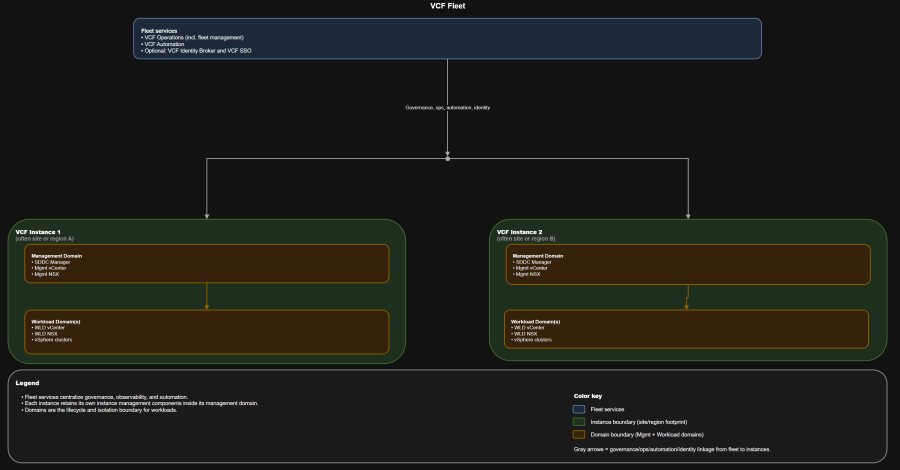The width and height of the screenshot is (900, 470).
Task: Select Workload Domain(s) box in VCF Instance 2
Action: (x=688, y=331)
